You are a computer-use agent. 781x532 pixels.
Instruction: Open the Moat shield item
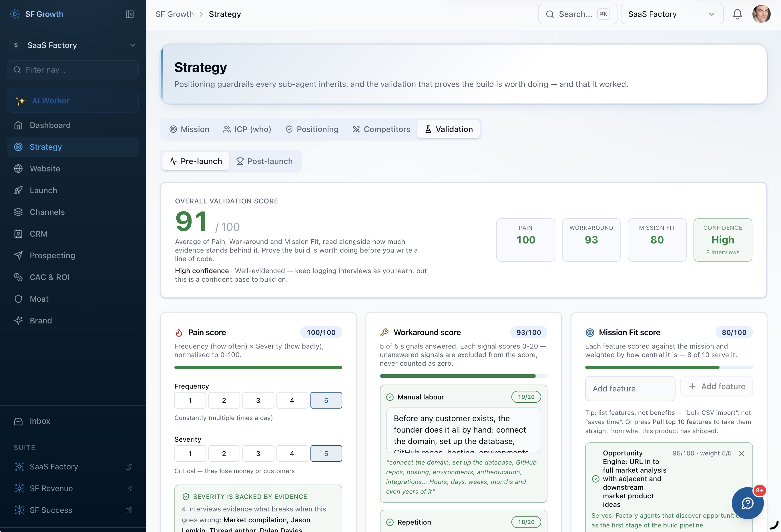pos(73,299)
